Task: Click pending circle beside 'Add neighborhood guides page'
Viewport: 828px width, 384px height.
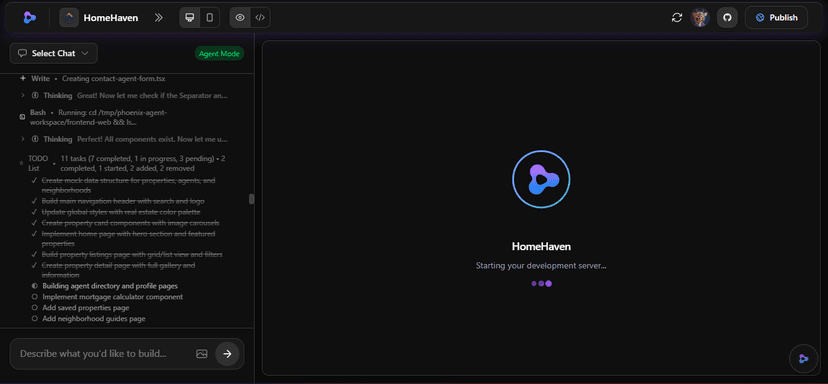Action: 34,319
